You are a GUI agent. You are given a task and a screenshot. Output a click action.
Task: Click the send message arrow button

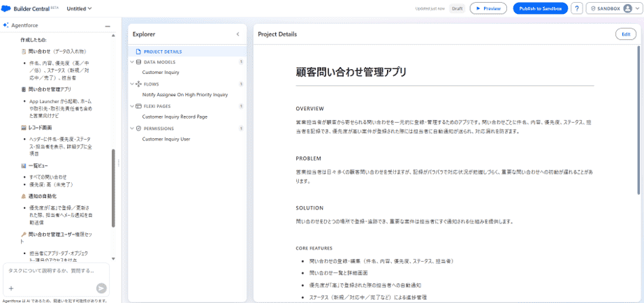click(x=101, y=288)
